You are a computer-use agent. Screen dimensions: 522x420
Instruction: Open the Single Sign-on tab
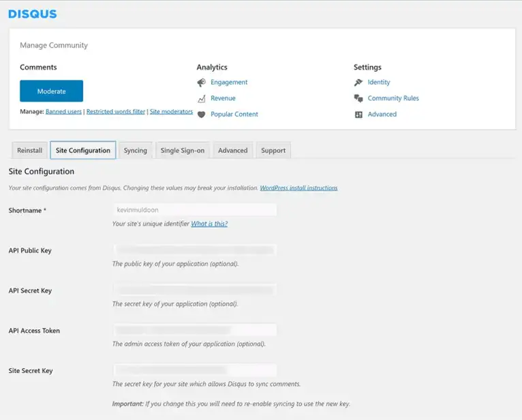(183, 150)
